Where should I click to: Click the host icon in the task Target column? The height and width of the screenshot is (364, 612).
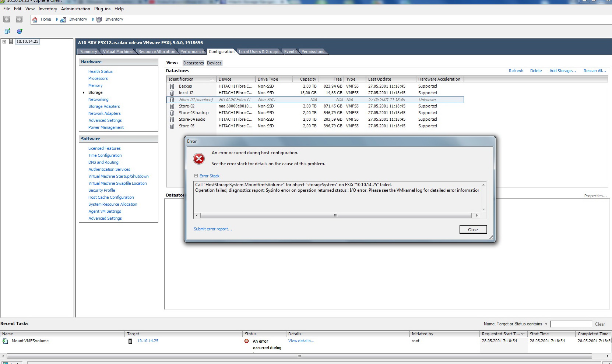130,341
